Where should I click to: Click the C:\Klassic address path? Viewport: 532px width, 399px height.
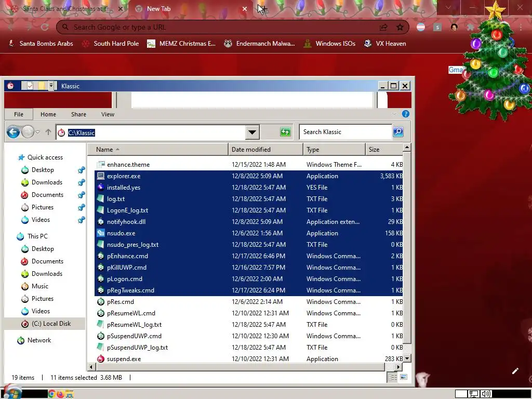(82, 132)
